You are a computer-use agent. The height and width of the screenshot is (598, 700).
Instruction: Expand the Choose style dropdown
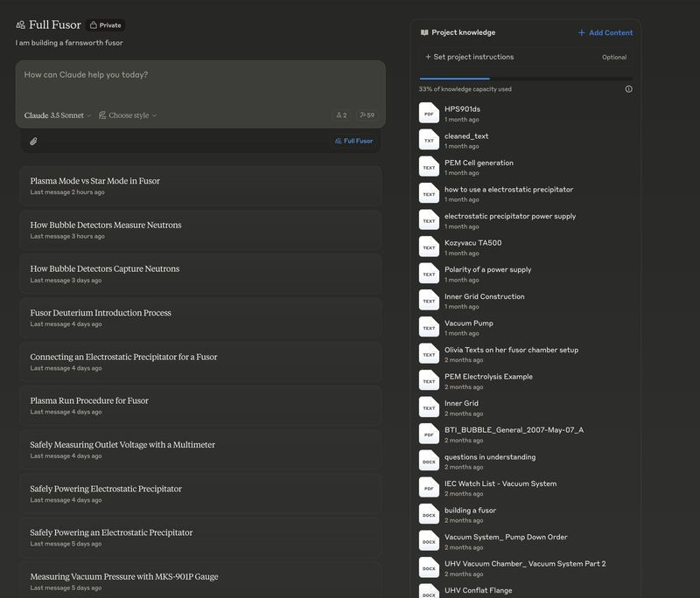click(128, 115)
